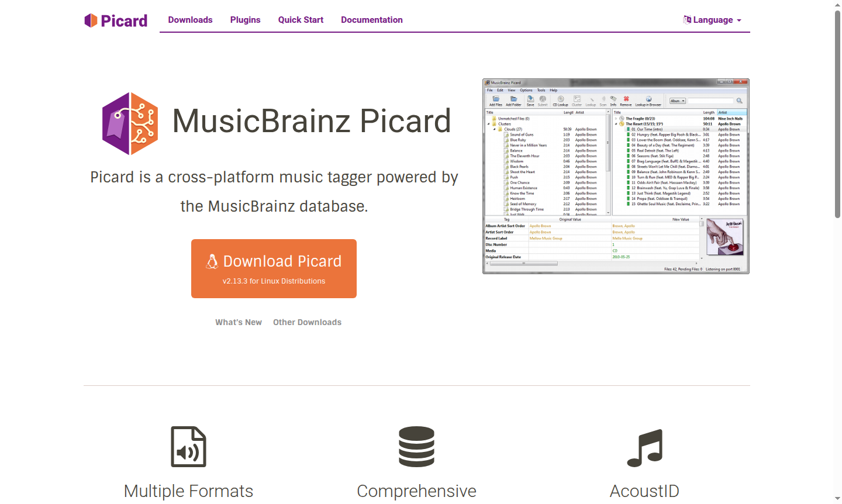
Task: Navigate to the Plugins page
Action: pos(245,19)
